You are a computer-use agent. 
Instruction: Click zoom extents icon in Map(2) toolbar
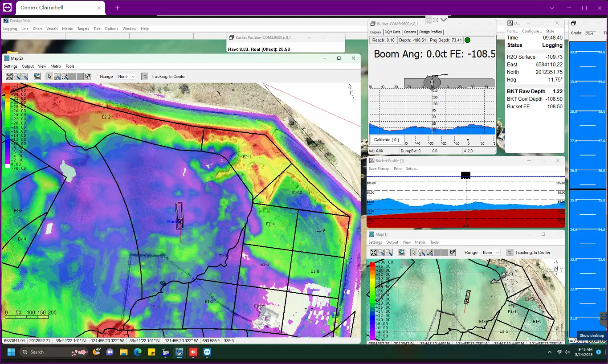[x=9, y=77]
